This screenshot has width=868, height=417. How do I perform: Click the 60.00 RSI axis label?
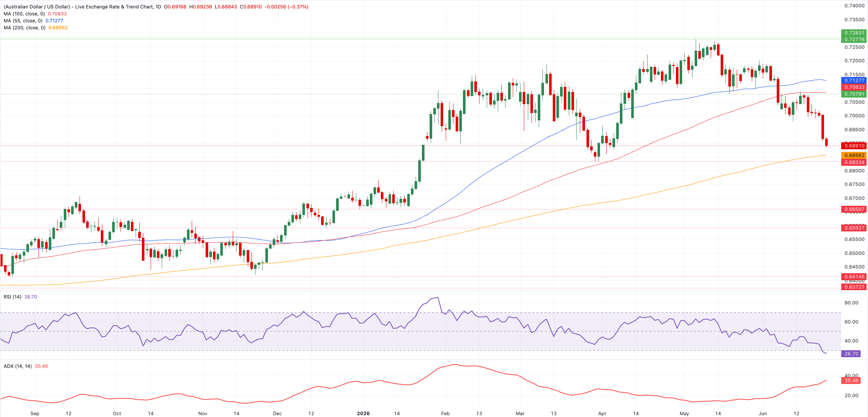point(851,322)
